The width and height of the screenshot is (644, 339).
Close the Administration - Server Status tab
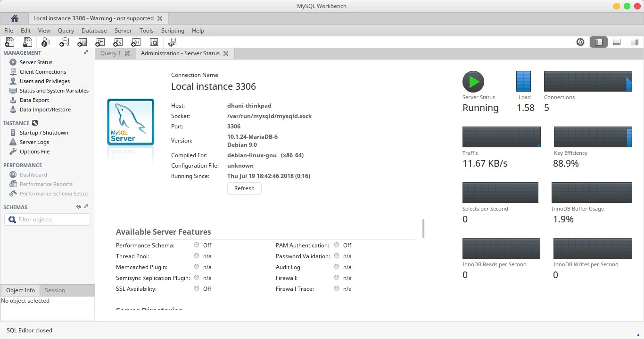tap(226, 53)
